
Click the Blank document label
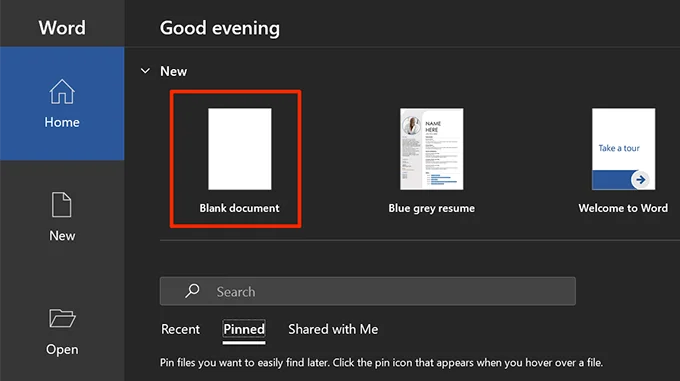click(x=239, y=208)
